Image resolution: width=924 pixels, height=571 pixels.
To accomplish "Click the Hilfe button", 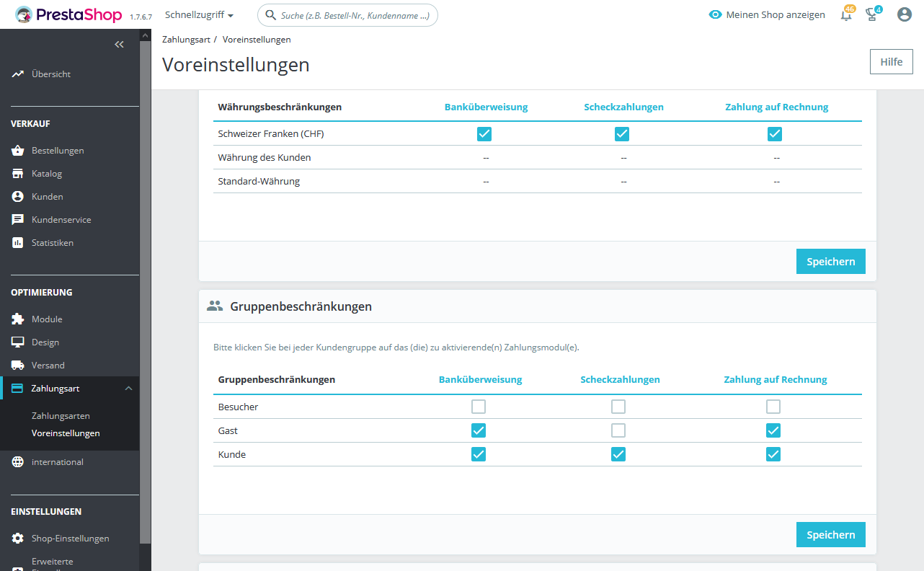I will (892, 62).
